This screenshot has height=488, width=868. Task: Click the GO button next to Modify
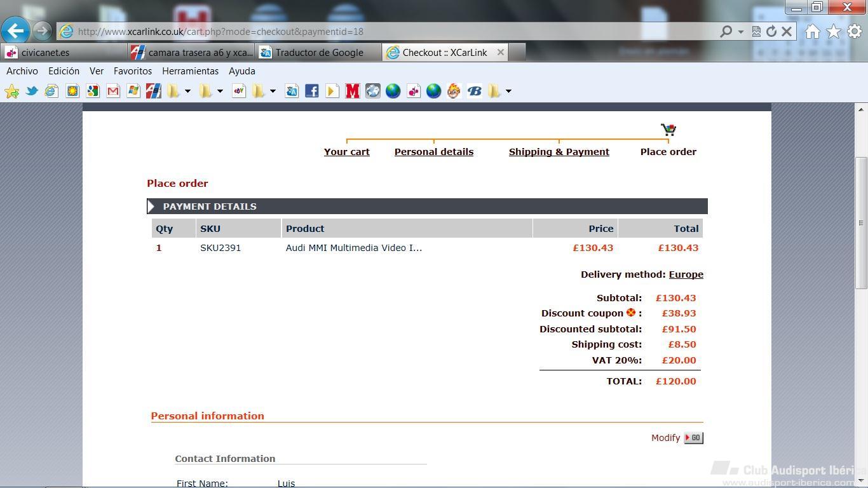[693, 438]
